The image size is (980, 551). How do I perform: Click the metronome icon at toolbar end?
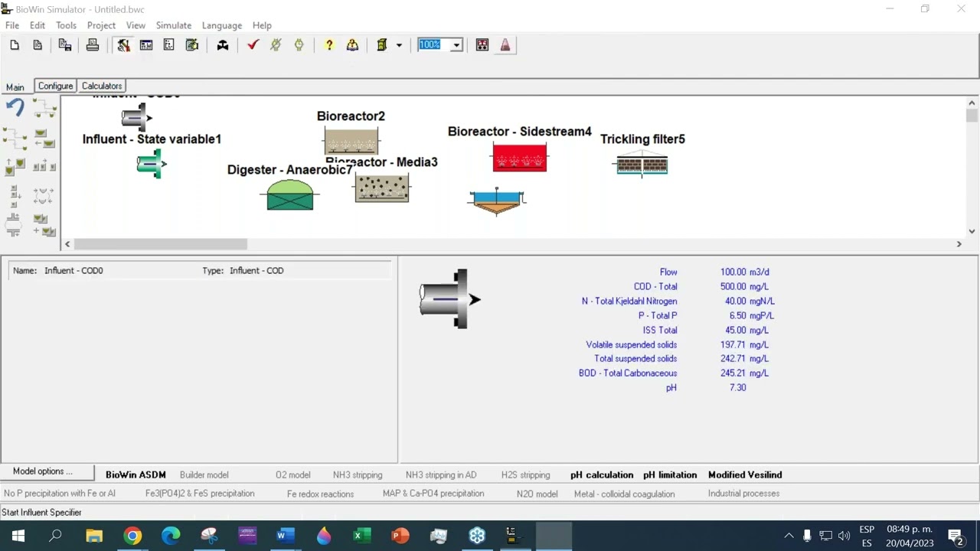(505, 45)
